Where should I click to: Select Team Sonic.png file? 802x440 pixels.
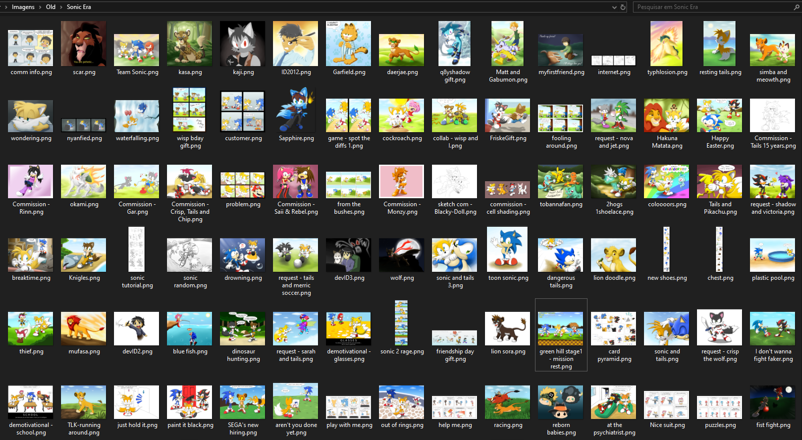[x=137, y=50]
